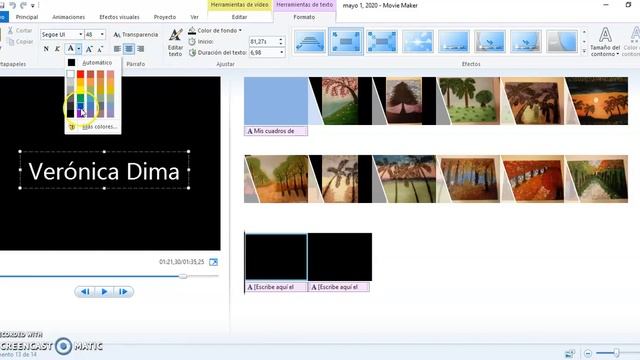Select the second black credits clip

coord(340,257)
